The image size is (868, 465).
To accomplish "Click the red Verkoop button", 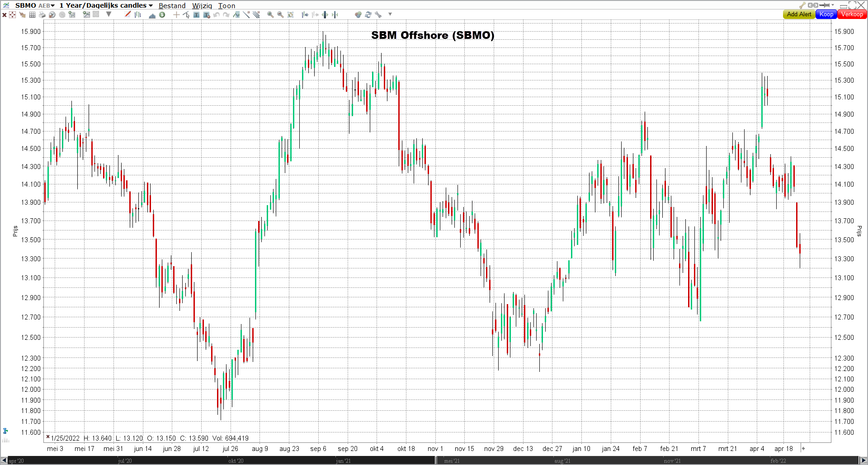I will pyautogui.click(x=852, y=14).
